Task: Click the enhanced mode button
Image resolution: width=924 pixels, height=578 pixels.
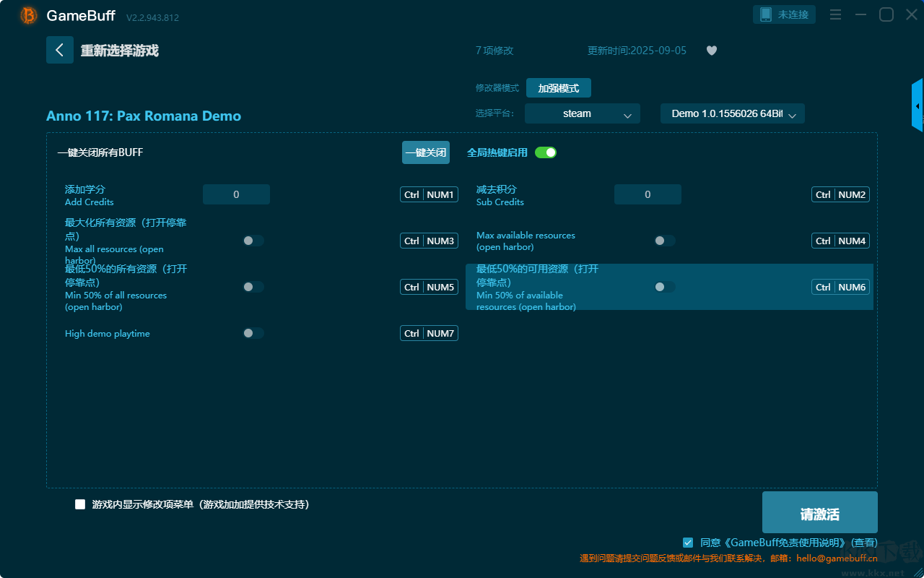Action: coord(558,88)
